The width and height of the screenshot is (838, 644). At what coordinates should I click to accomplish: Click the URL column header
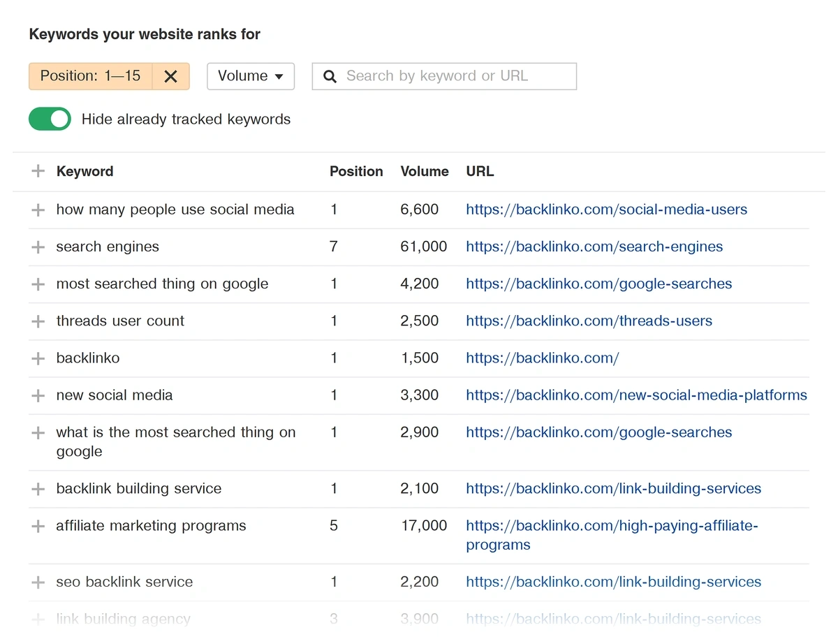pyautogui.click(x=480, y=171)
